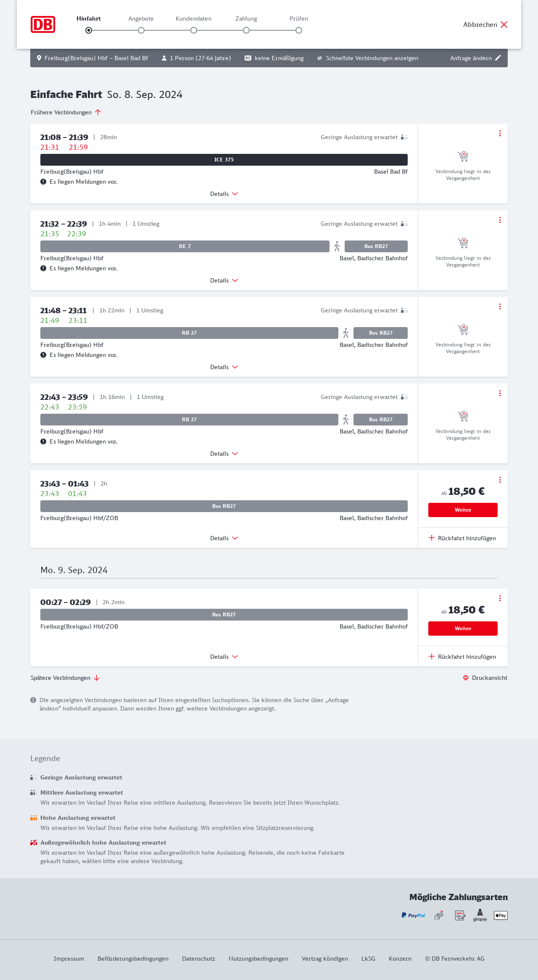Click the Hinfahrt step circle marker
Viewport: 538px width, 980px height.
[x=89, y=30]
